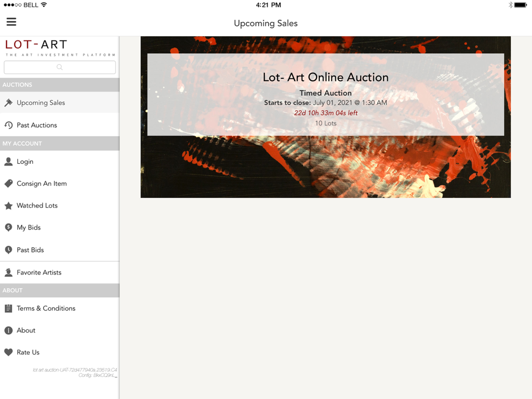Click the info icon beside About
This screenshot has height=399, width=532.
[9, 330]
